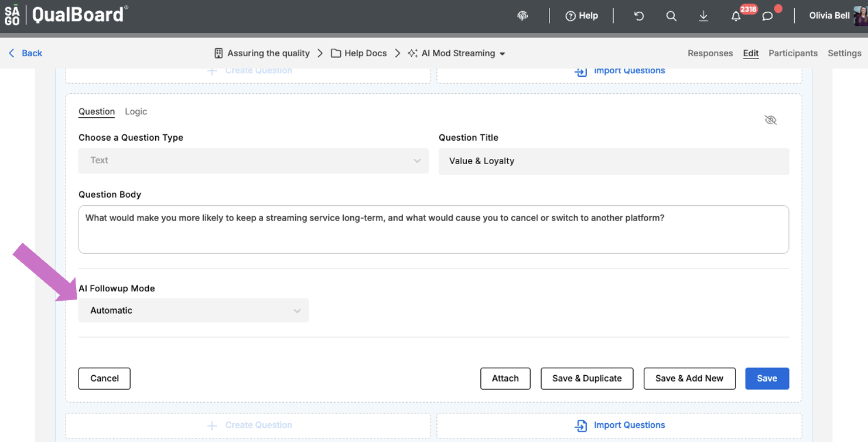Screen dimensions: 868x442
Task: Open notifications via the bell icon
Action: coord(736,16)
